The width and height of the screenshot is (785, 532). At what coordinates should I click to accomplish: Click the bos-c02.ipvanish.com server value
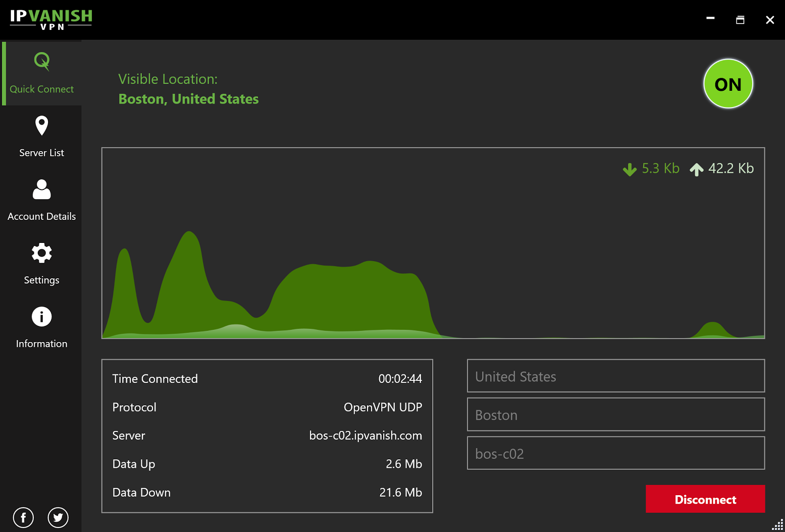click(366, 436)
